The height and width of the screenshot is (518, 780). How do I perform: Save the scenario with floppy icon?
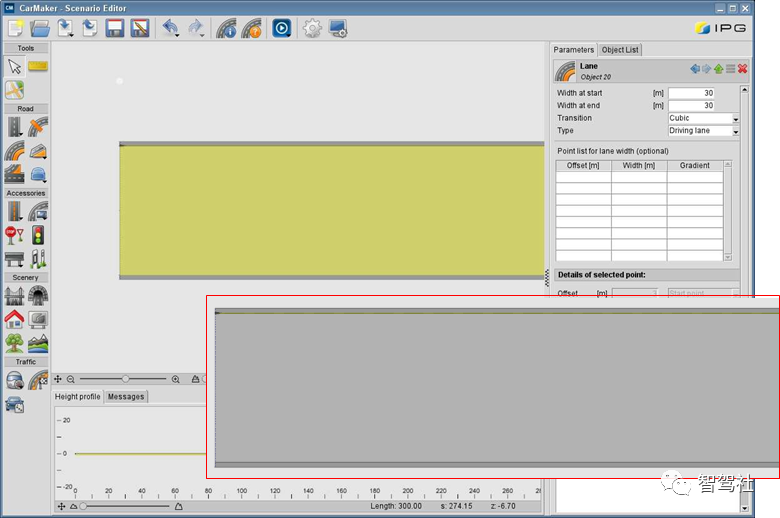pos(115,28)
